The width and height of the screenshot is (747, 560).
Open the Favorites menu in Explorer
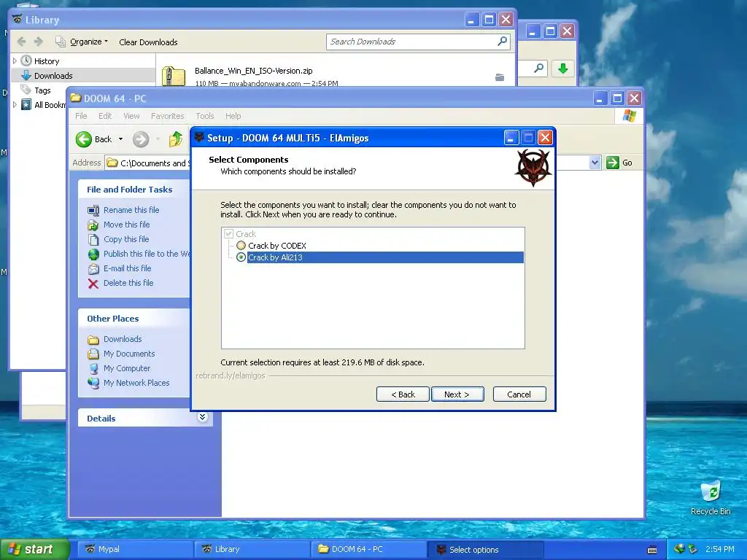[x=167, y=116]
